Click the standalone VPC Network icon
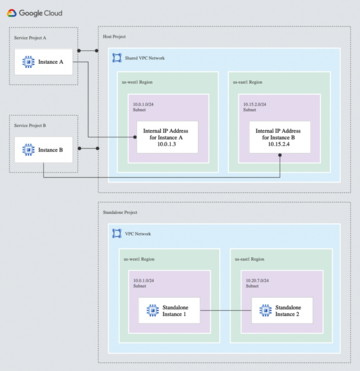The height and width of the screenshot is (371, 360). pyautogui.click(x=117, y=234)
